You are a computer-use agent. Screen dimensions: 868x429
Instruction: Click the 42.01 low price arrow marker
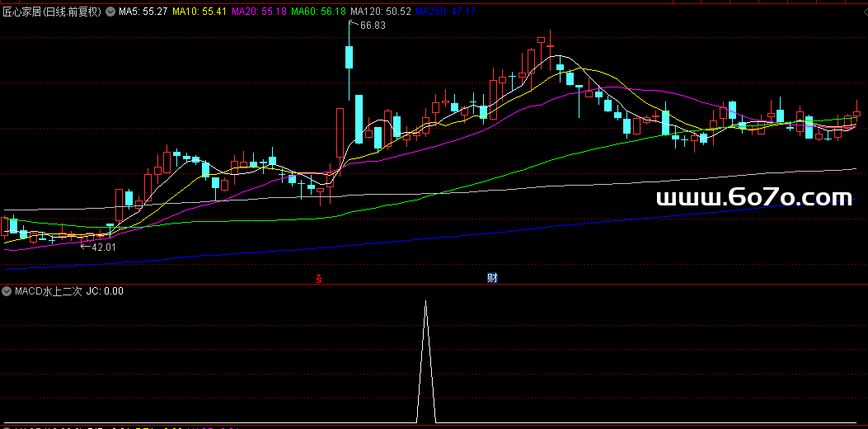pos(102,247)
